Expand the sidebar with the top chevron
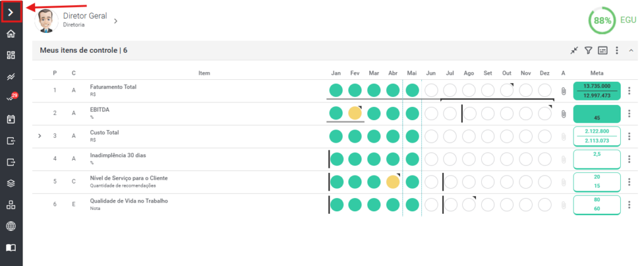Image resolution: width=644 pixels, height=266 pixels. click(11, 12)
